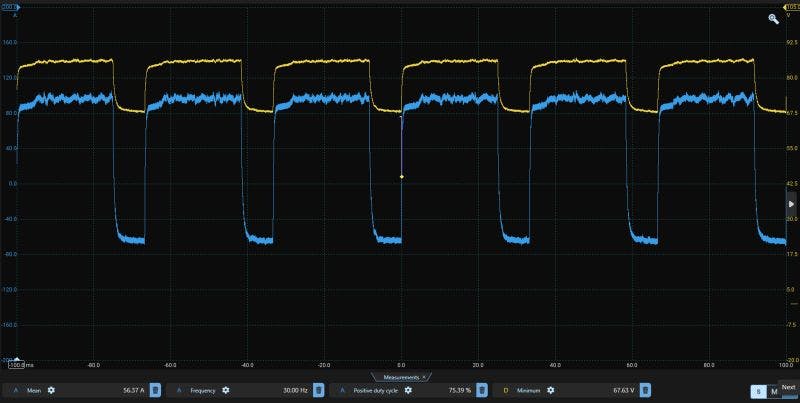Select the M size toggle
This screenshot has height=403, width=800.
coord(773,391)
